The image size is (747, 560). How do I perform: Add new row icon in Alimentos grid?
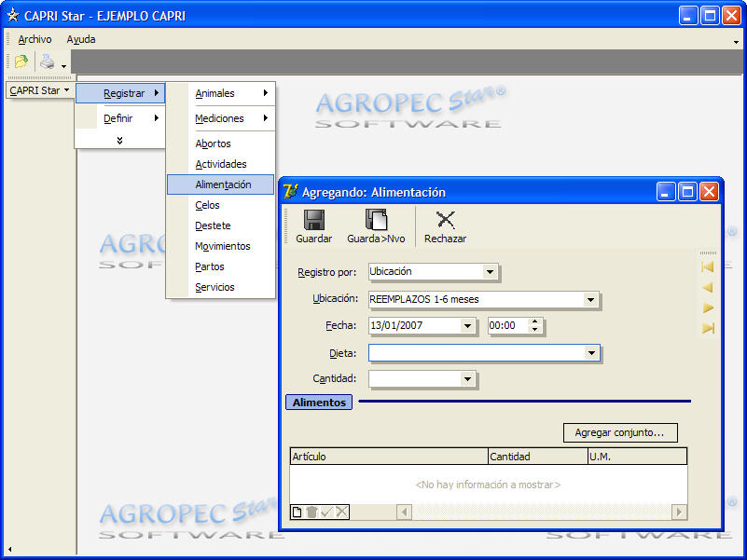[297, 512]
